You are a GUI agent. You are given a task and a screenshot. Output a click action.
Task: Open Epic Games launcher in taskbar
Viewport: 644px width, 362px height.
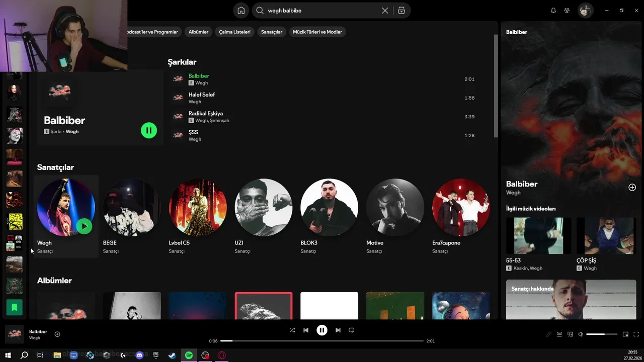[156, 355]
